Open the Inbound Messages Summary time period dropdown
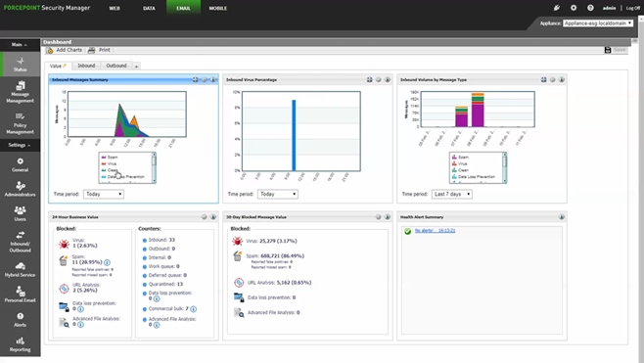The width and height of the screenshot is (644, 363). (104, 194)
